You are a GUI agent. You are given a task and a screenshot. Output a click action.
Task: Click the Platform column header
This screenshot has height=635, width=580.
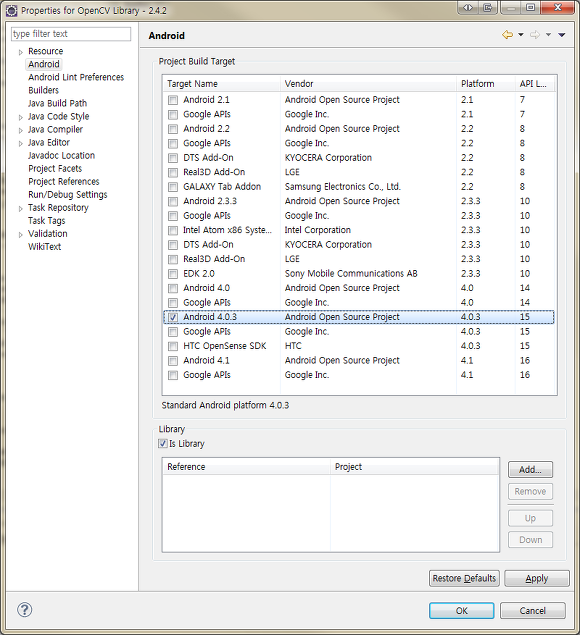486,83
